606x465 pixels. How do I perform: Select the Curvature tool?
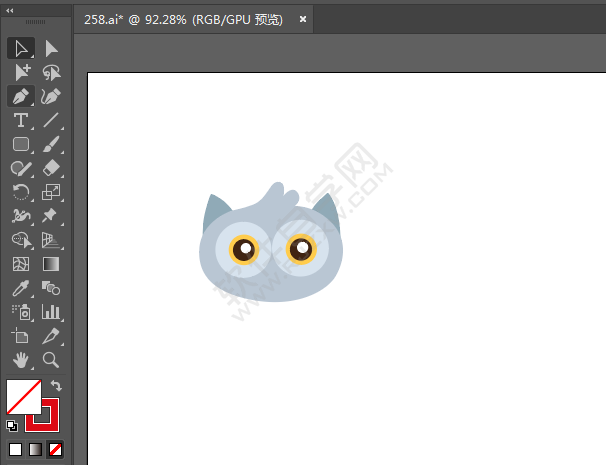pos(51,96)
